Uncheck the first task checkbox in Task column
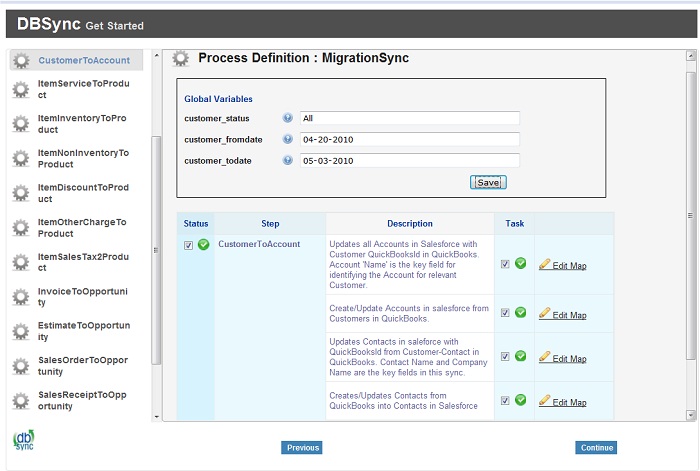 pos(505,265)
